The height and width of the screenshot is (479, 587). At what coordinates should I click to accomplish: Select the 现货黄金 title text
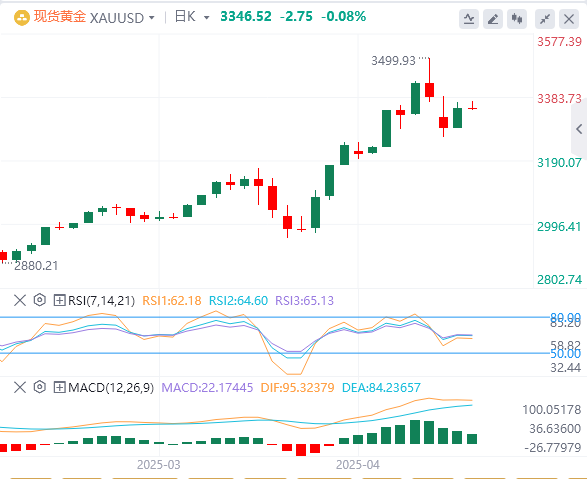click(60, 17)
